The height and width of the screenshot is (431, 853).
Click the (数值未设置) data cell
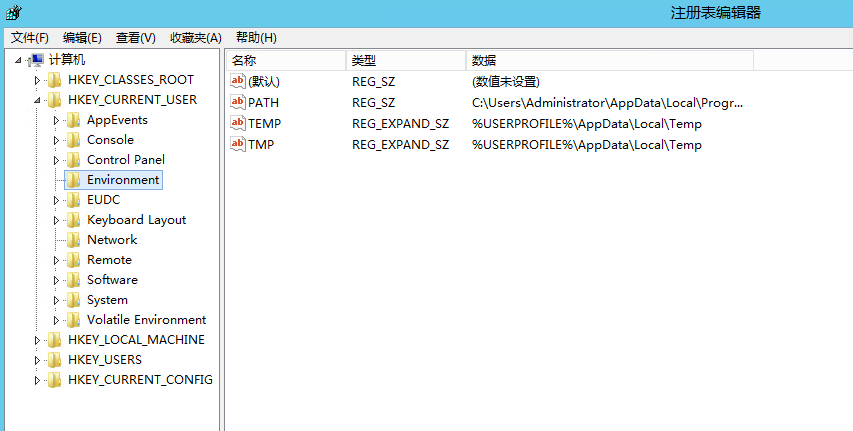506,82
